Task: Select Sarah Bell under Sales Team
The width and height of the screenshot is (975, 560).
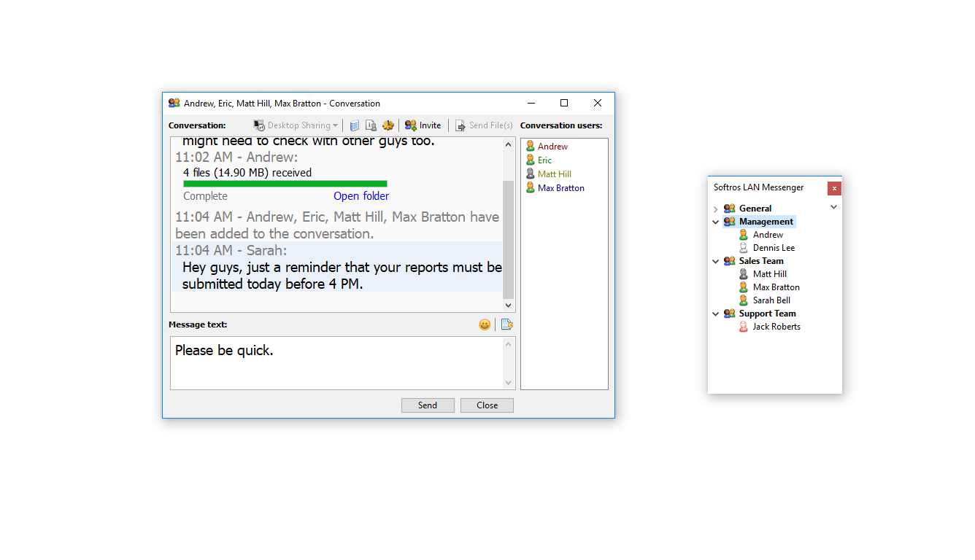Action: pos(772,300)
